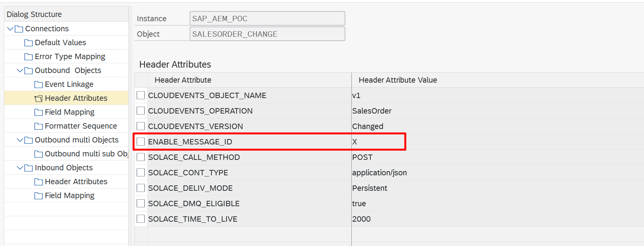644x246 pixels.
Task: Click folder icon of Inbound Header Attributes
Action: 39,182
